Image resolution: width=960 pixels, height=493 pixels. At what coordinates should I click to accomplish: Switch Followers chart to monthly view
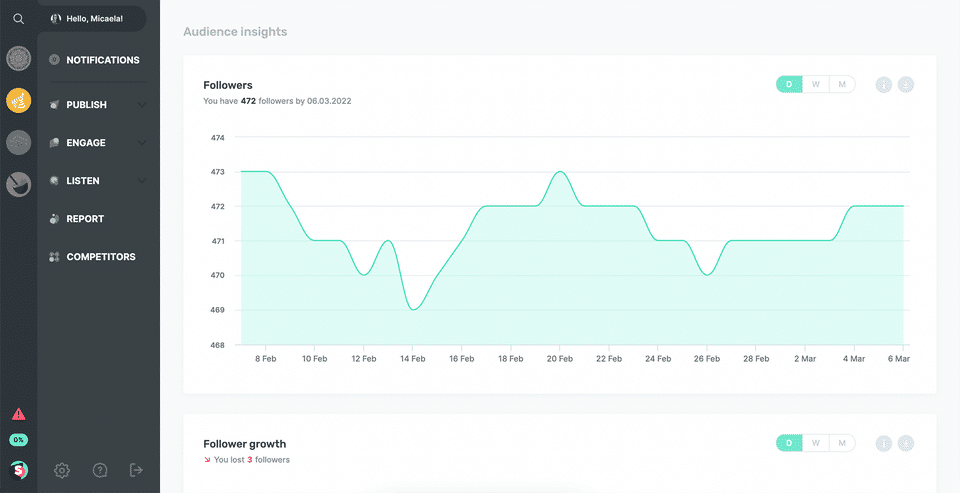pyautogui.click(x=842, y=85)
